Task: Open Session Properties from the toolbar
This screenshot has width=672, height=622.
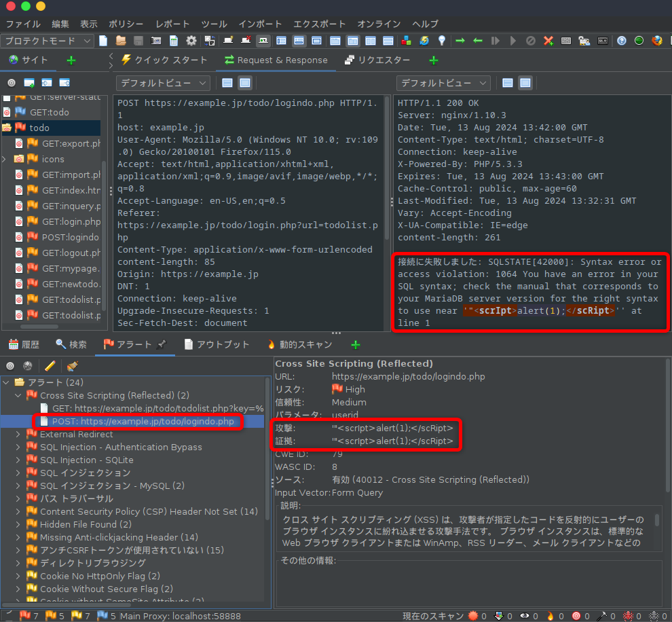Action: click(x=174, y=41)
